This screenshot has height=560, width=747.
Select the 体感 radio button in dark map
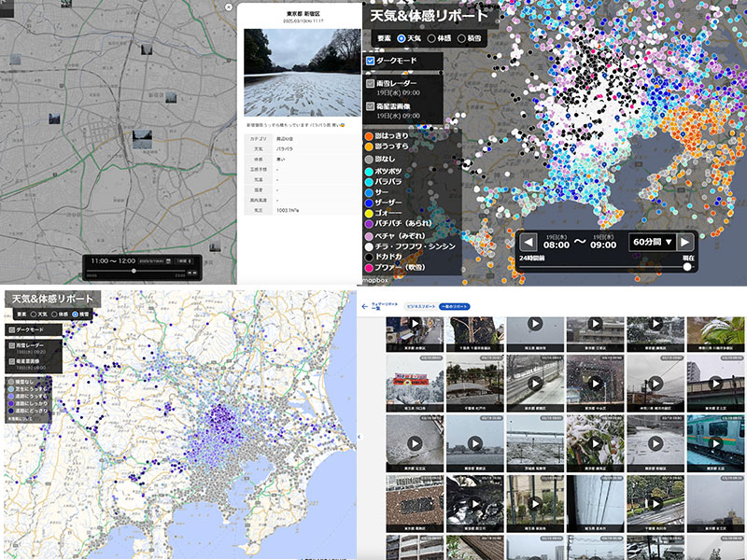tap(432, 38)
